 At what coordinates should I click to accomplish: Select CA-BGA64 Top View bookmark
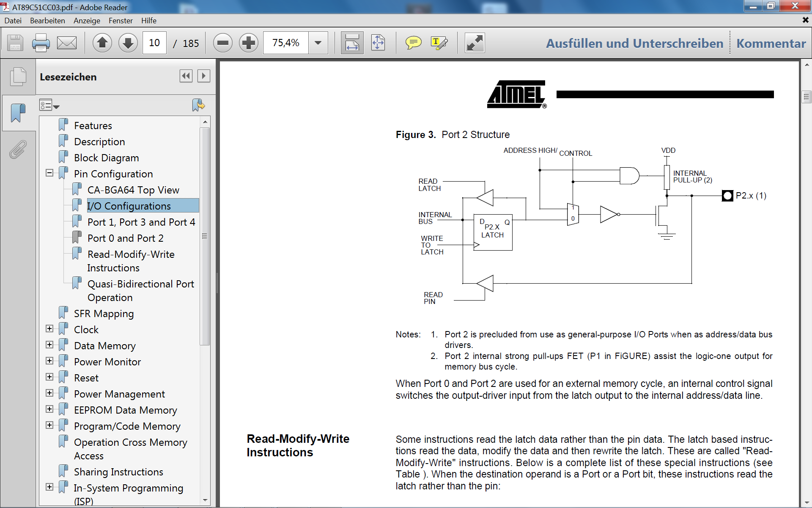[133, 190]
